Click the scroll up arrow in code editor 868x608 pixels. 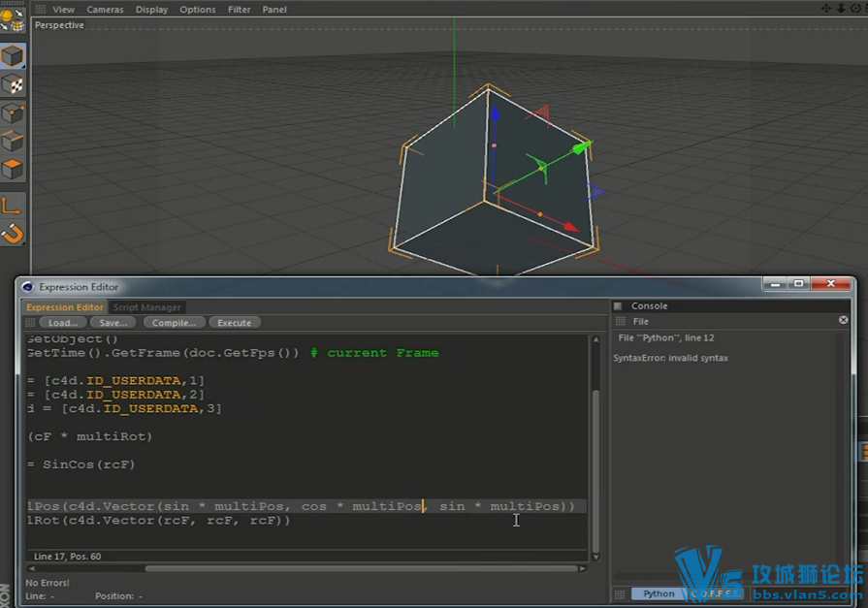coord(595,339)
